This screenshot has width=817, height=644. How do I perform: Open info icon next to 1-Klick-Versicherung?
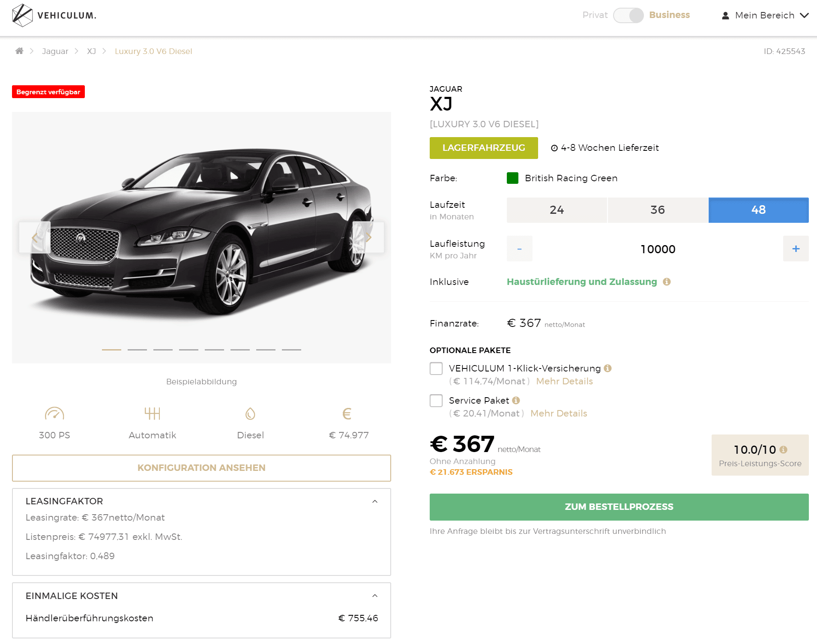click(x=608, y=368)
